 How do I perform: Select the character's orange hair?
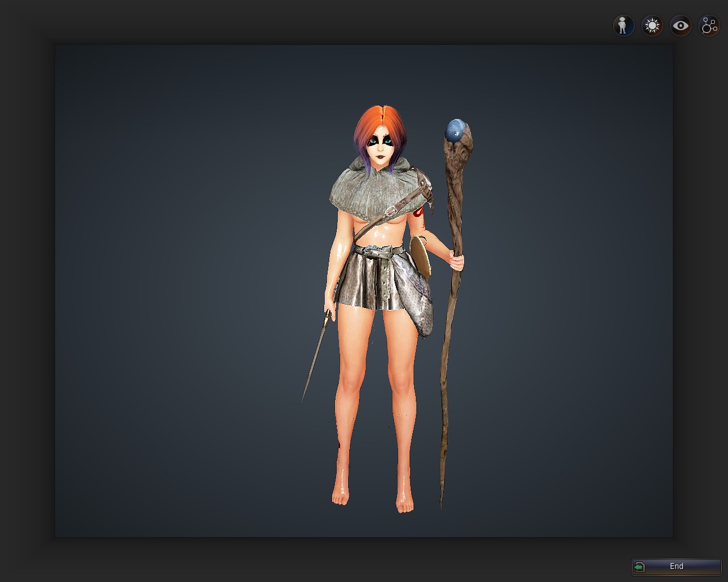tap(375, 119)
